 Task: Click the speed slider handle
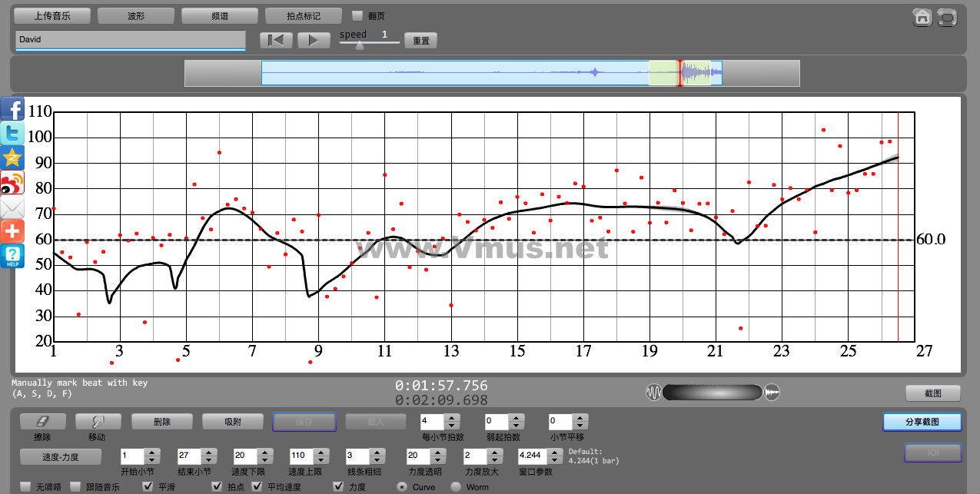(359, 45)
